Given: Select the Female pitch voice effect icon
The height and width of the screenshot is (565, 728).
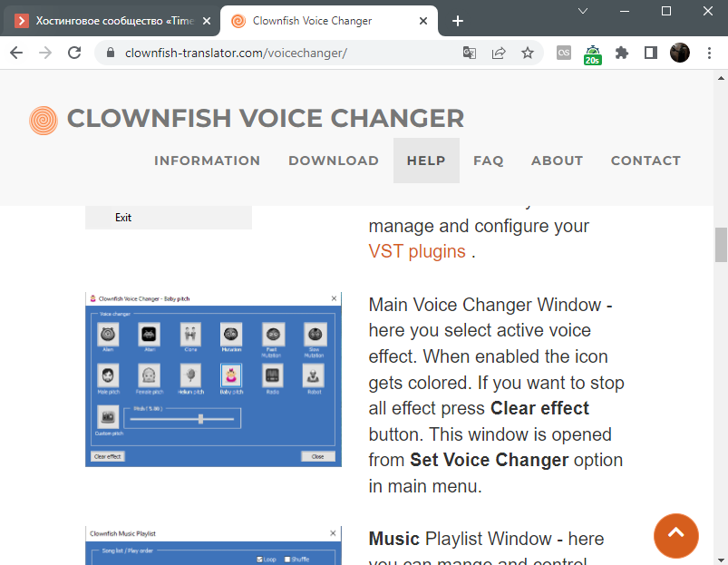Looking at the screenshot, I should tap(149, 375).
